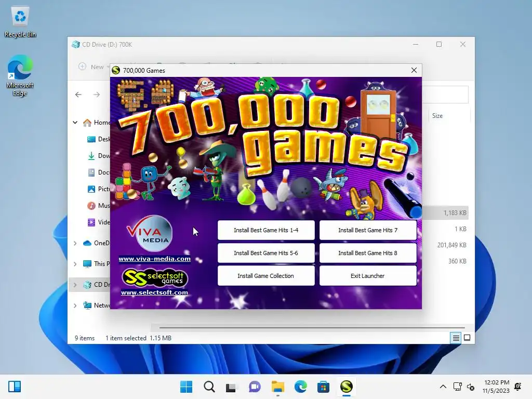
Task: Select Network in the navigation pane
Action: (x=96, y=305)
